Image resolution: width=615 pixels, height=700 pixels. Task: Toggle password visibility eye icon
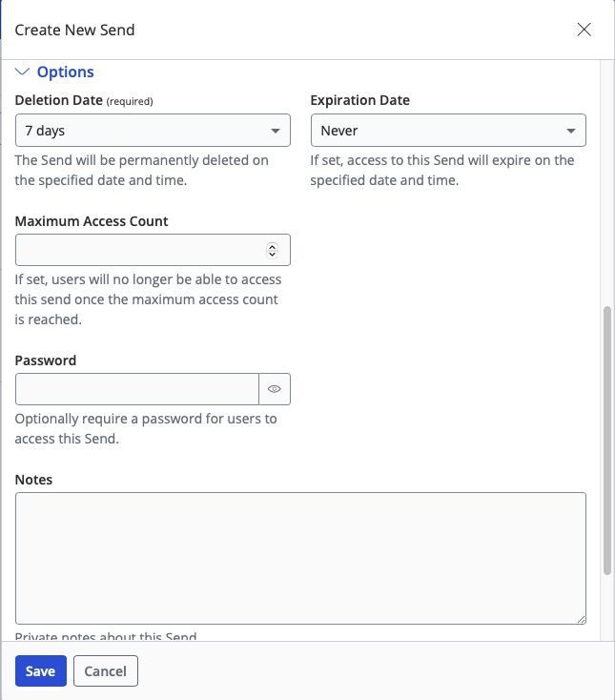coord(275,389)
